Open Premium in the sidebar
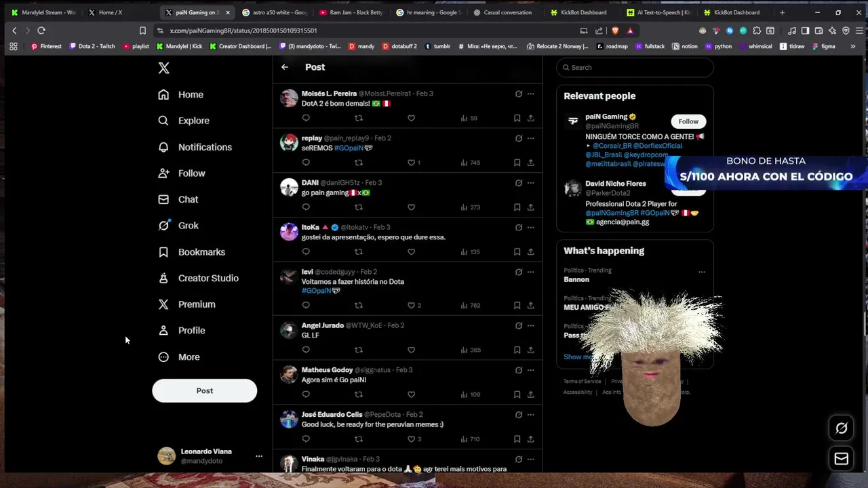 click(186, 304)
